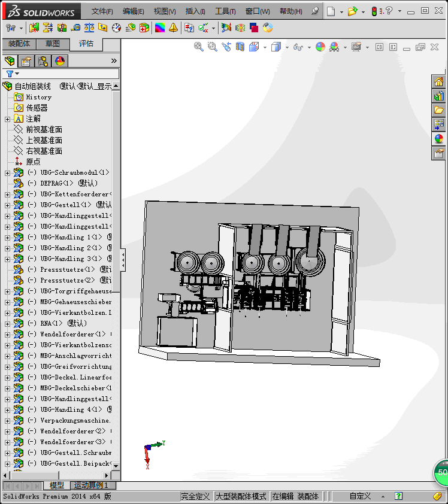
Task: Expand the 注解 annotations node
Action: (7, 119)
